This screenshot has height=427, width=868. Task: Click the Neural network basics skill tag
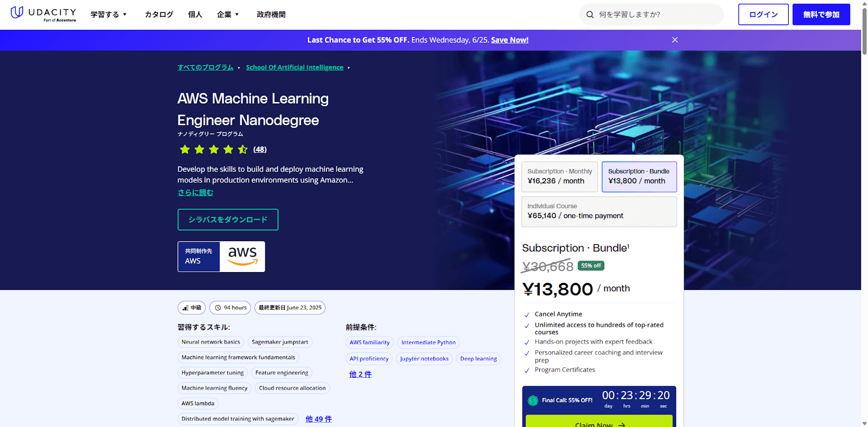210,342
